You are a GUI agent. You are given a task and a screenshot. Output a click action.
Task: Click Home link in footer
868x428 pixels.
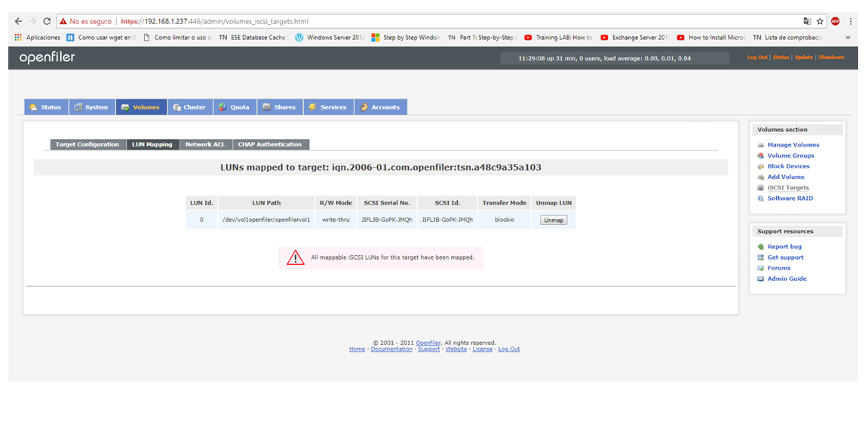(x=357, y=349)
